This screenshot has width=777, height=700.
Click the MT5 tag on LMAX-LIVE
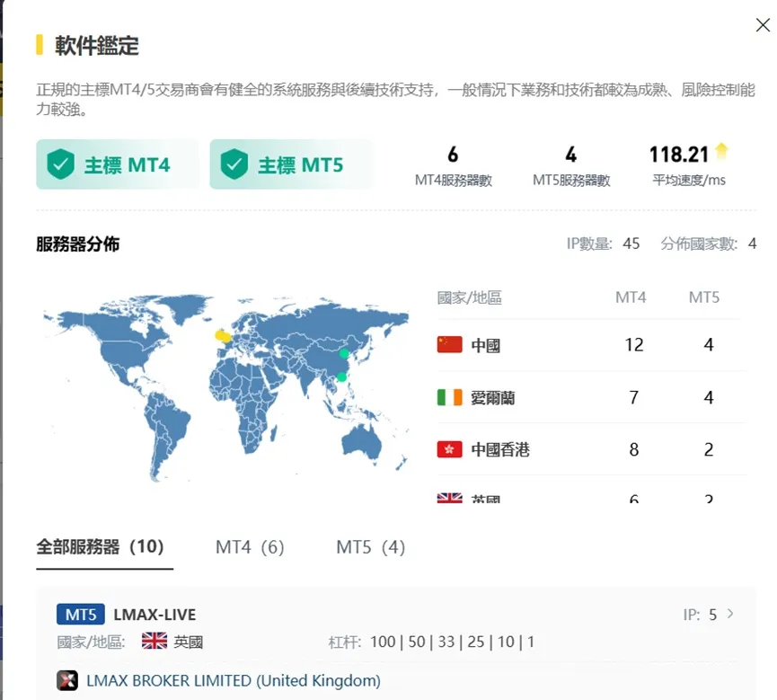pyautogui.click(x=81, y=615)
